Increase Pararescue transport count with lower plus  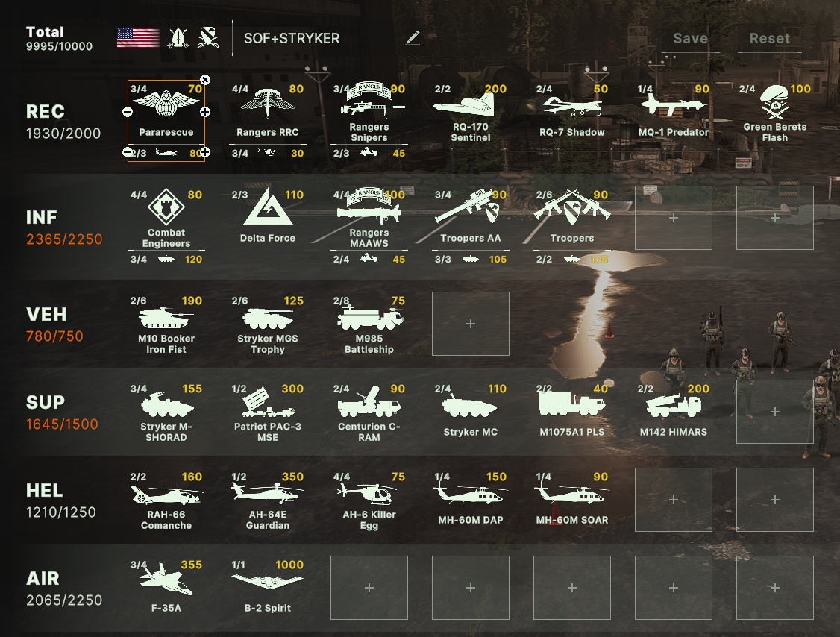coord(204,152)
